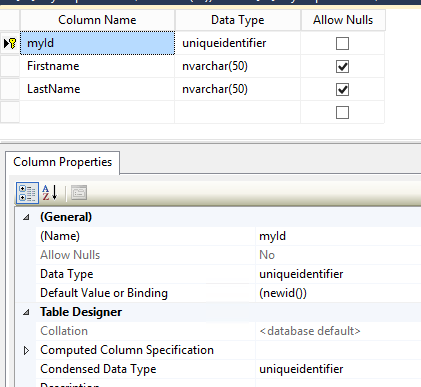This screenshot has height=387, width=421.
Task: Select the Allow Nulls property label
Action: 70,255
